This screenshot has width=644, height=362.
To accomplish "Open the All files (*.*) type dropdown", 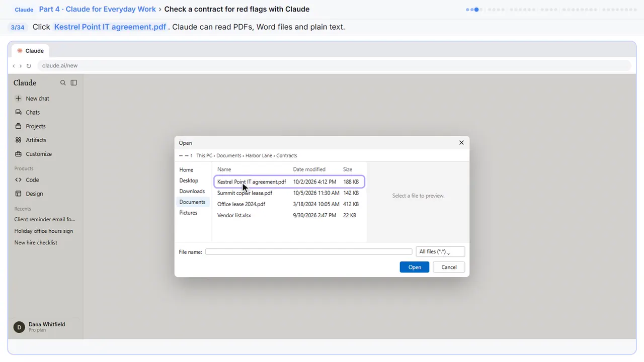I will pos(440,252).
